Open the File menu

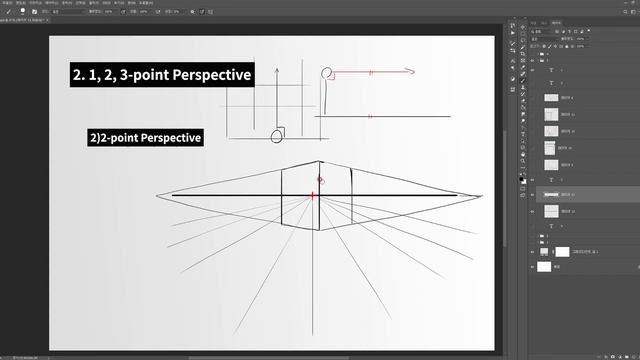pos(8,3)
